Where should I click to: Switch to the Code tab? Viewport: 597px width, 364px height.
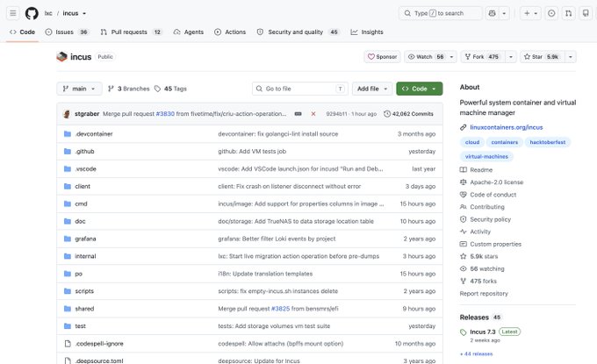click(x=23, y=32)
